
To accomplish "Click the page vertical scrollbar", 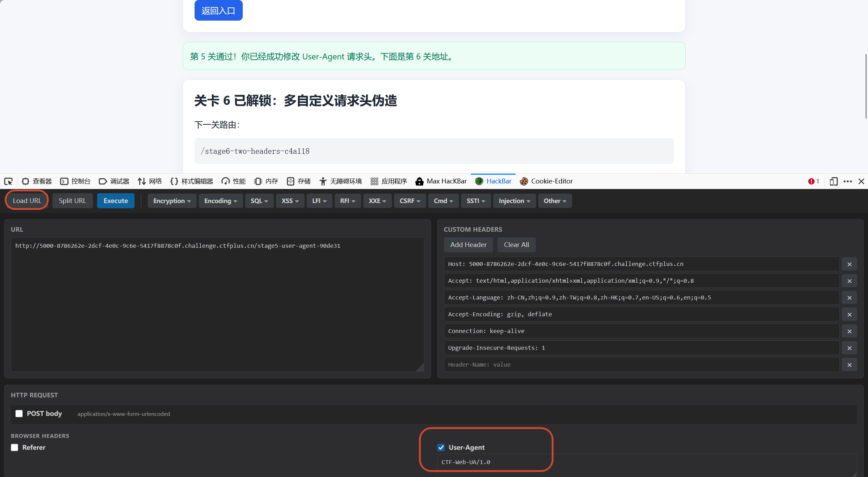I will click(866, 86).
